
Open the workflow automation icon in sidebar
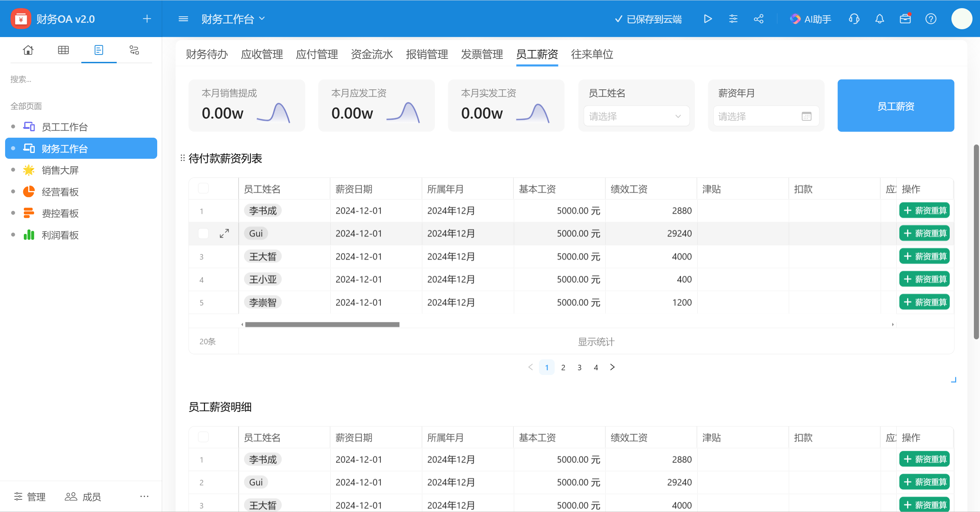pos(134,50)
